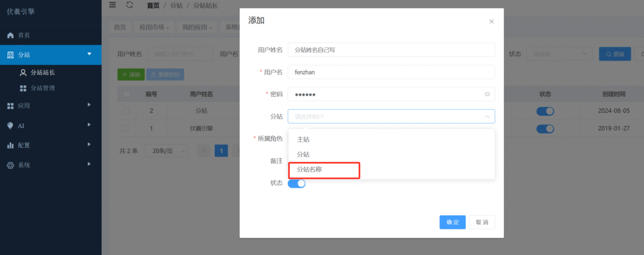Click the 用户名 field containing fenzhan
The width and height of the screenshot is (644, 255).
click(x=391, y=72)
